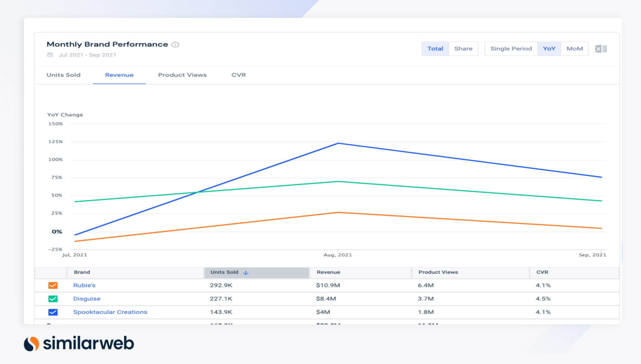Switch to the Product Views tab

coord(182,75)
